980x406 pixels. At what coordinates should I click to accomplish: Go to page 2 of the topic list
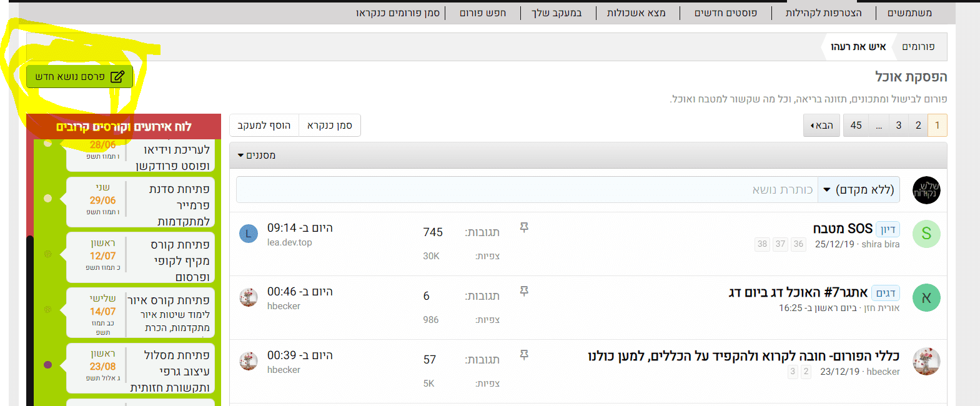(918, 126)
